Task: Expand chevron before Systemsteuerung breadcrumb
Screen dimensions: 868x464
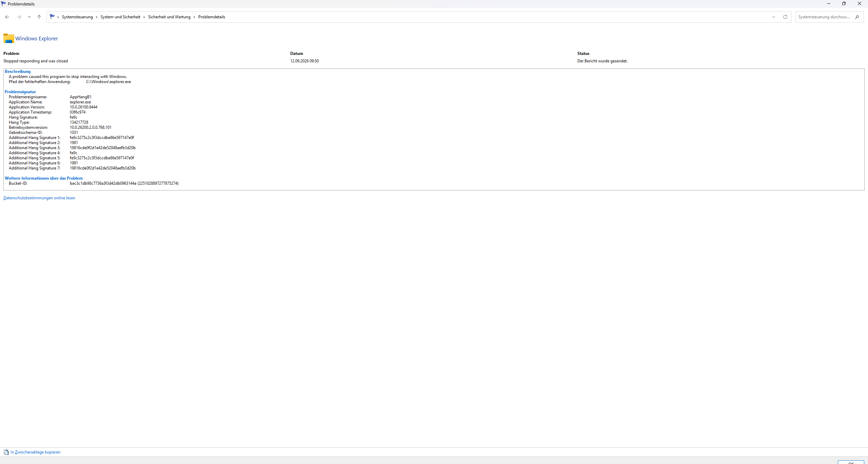Action: point(58,17)
